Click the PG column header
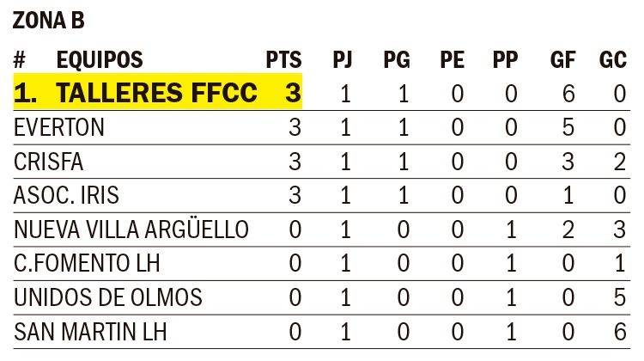This screenshot has width=644, height=361. pyautogui.click(x=397, y=60)
